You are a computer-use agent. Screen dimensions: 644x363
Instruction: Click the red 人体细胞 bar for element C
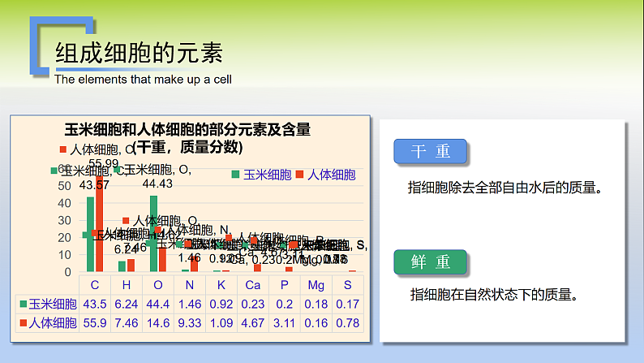click(x=100, y=223)
